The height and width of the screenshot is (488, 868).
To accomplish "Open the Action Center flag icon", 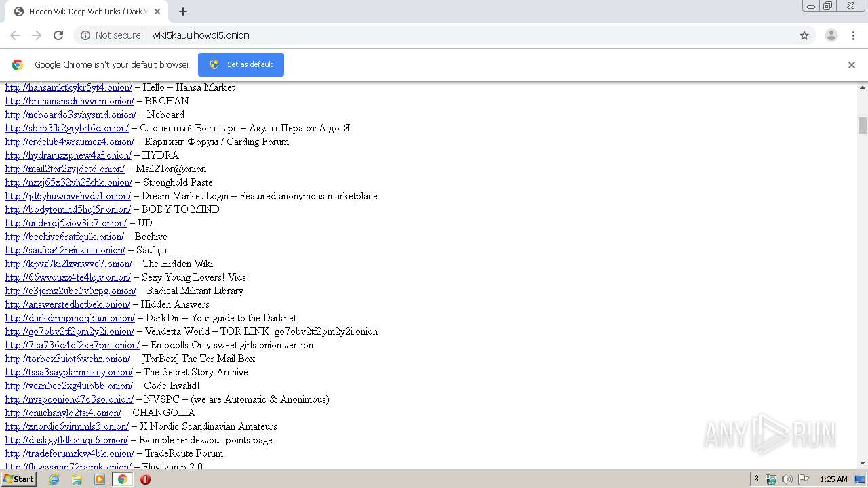I will pos(804,479).
